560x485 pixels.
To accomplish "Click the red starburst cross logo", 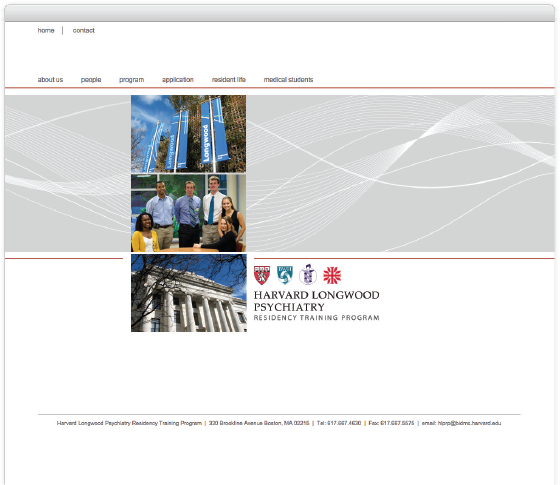I will 332,275.
